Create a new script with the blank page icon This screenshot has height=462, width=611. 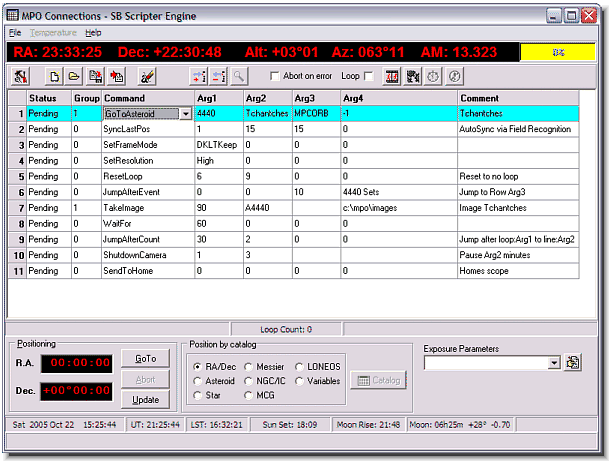[x=54, y=76]
